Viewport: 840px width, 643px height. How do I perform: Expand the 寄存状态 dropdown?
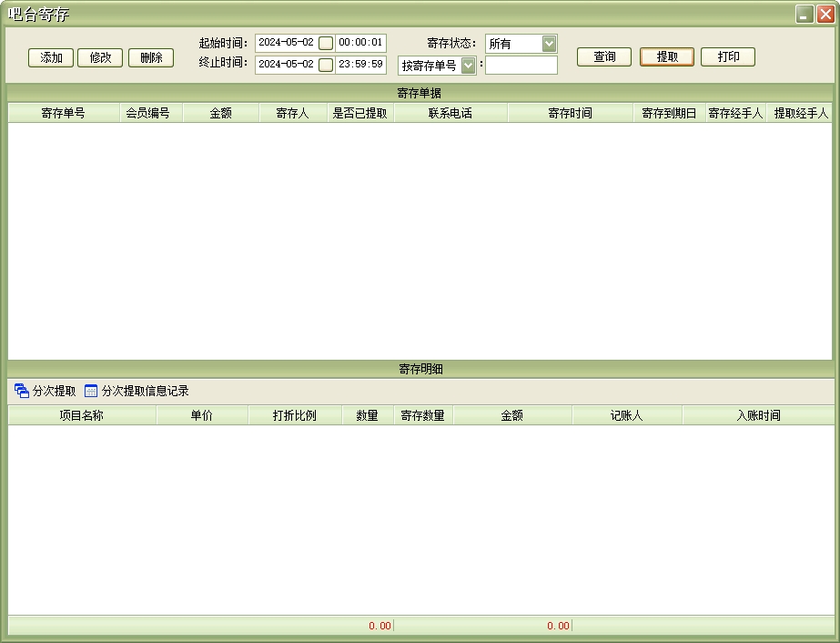click(549, 43)
